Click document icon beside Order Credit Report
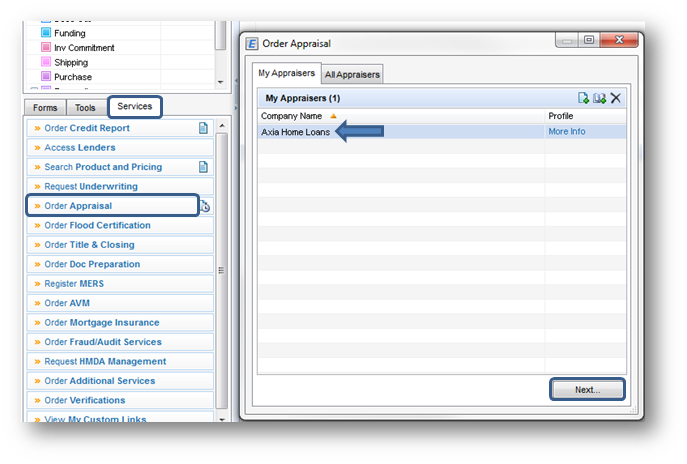Image resolution: width=687 pixels, height=464 pixels. (x=203, y=128)
